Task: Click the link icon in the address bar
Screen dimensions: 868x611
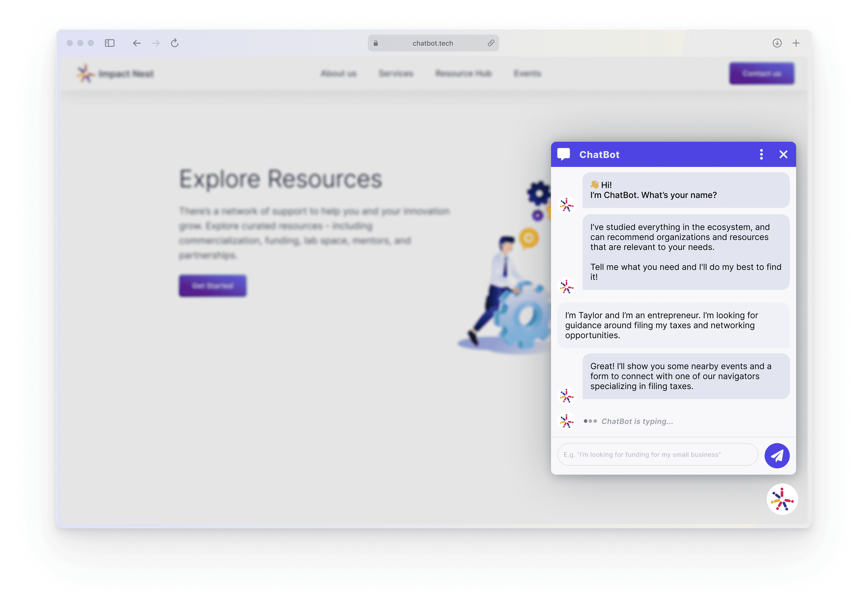Action: (491, 43)
